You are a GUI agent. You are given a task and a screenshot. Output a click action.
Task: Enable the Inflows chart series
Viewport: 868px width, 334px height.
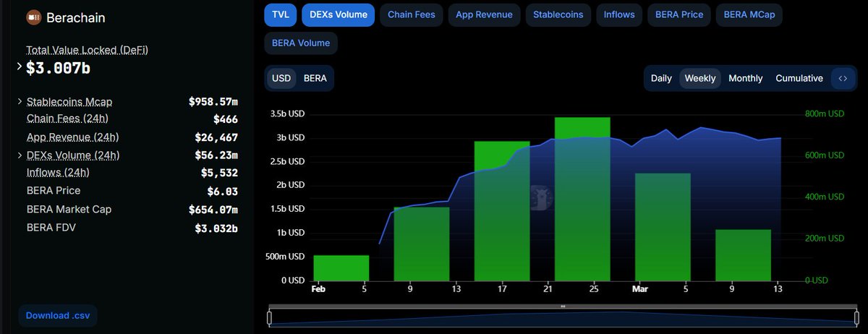click(619, 14)
